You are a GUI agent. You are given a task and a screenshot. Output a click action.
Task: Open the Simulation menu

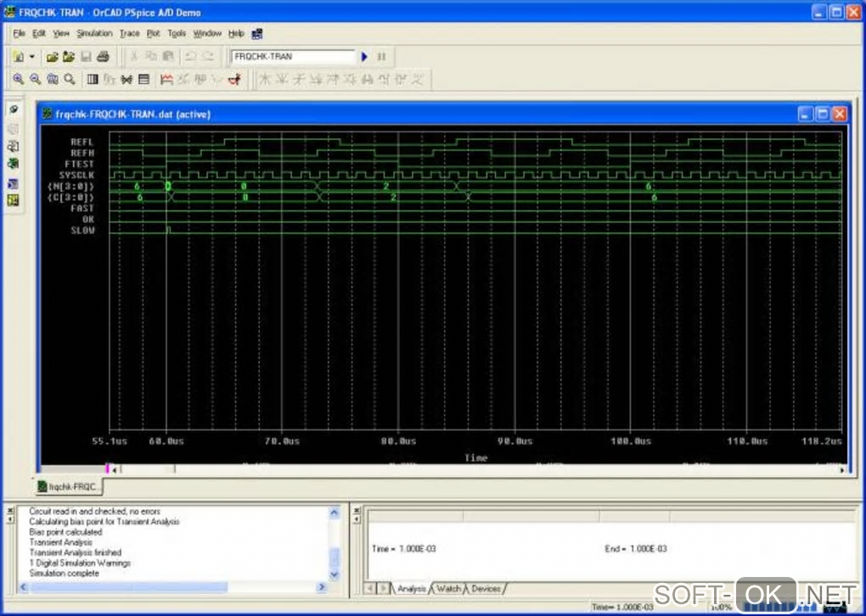[x=94, y=33]
